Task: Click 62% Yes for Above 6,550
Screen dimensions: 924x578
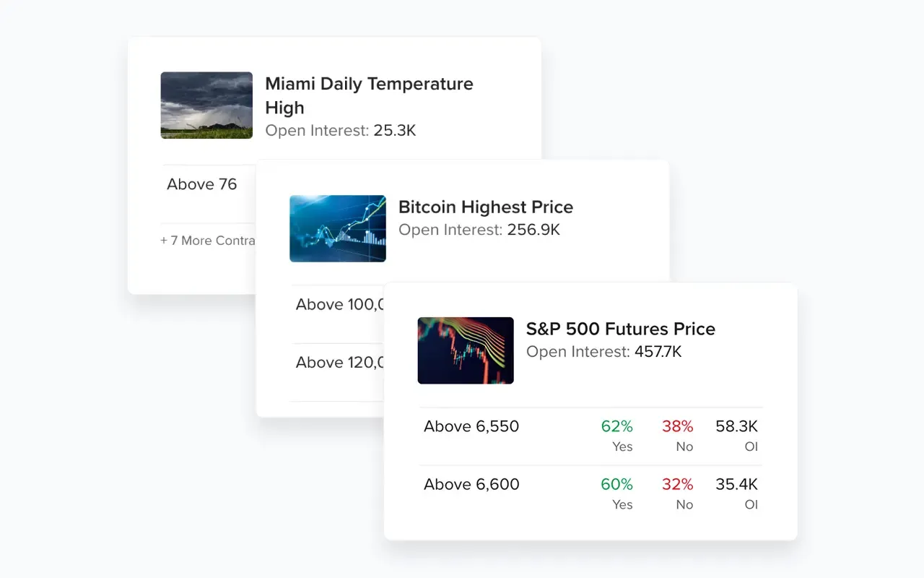Action: pyautogui.click(x=617, y=435)
